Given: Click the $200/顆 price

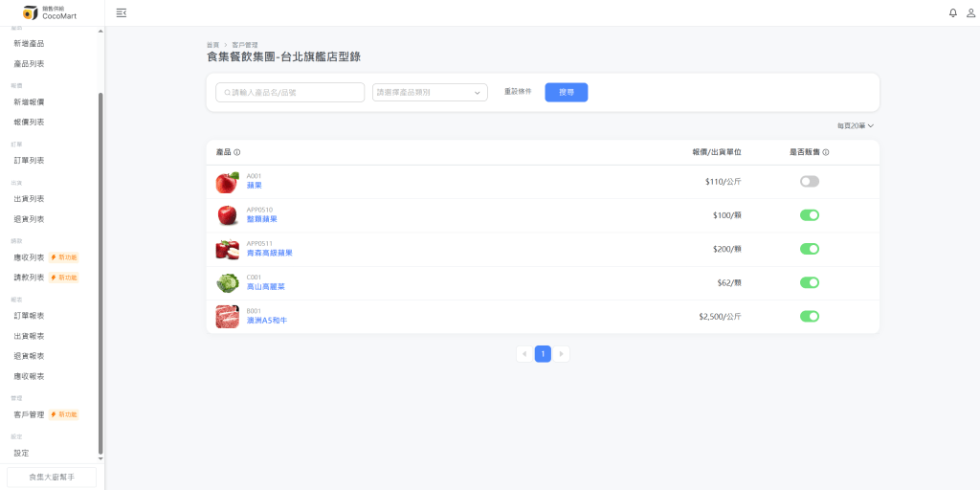Looking at the screenshot, I should coord(727,250).
